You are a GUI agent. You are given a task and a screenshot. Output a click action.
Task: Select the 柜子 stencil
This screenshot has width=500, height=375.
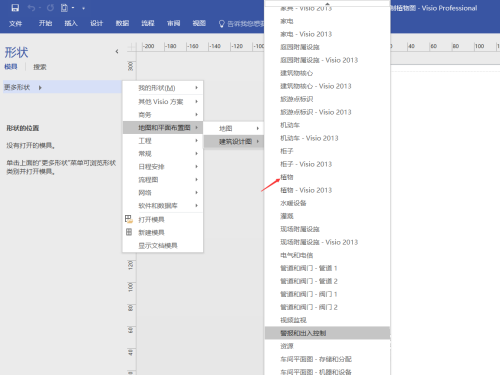[327, 151]
